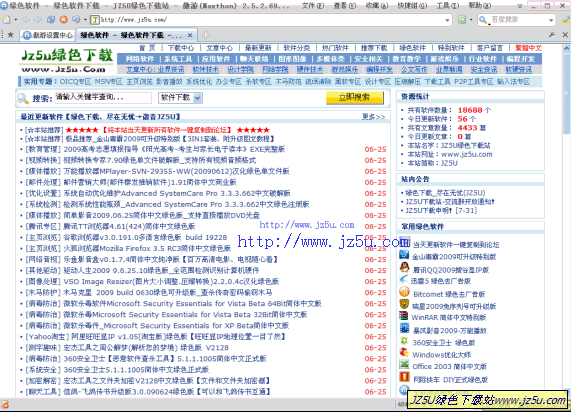
Task: Expand the menu bar overflow chevron
Action: pyautogui.click(x=520, y=6)
